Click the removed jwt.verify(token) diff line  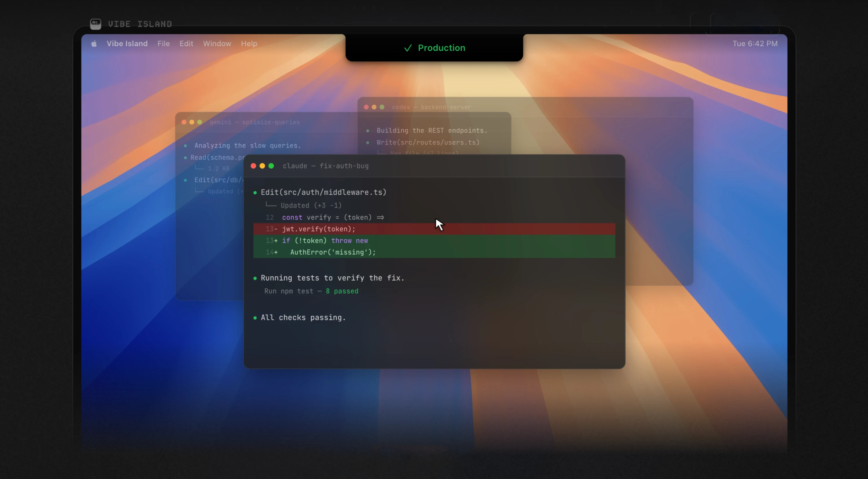point(319,229)
